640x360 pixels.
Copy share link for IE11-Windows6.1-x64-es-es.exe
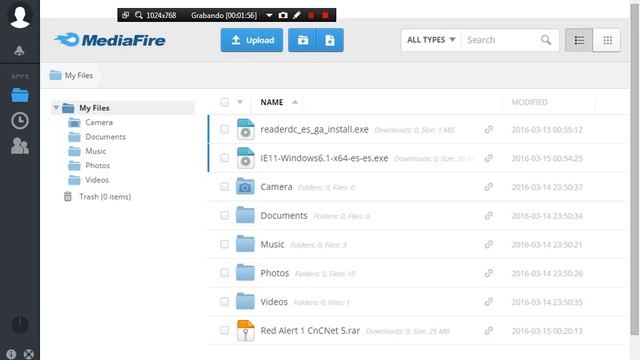(489, 158)
